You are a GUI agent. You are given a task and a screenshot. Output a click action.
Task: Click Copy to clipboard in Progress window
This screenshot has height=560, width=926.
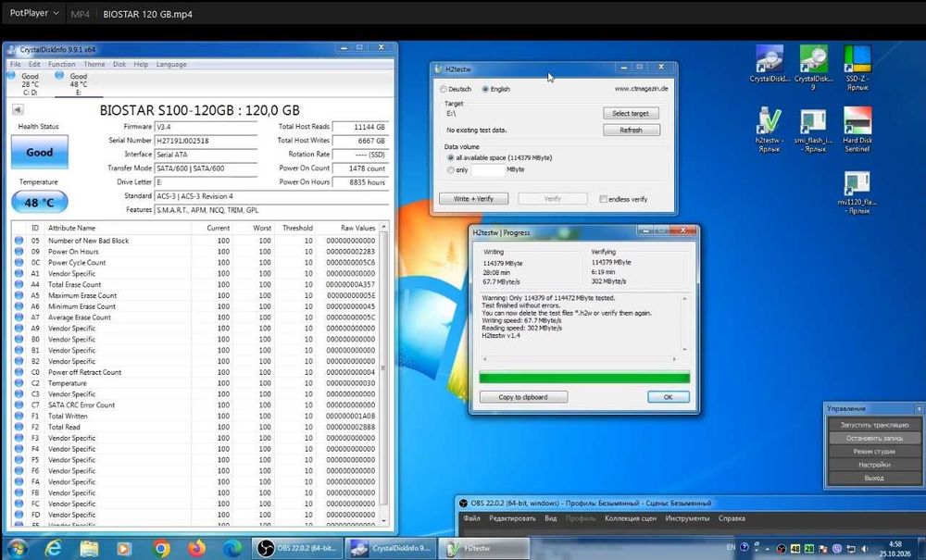point(523,397)
